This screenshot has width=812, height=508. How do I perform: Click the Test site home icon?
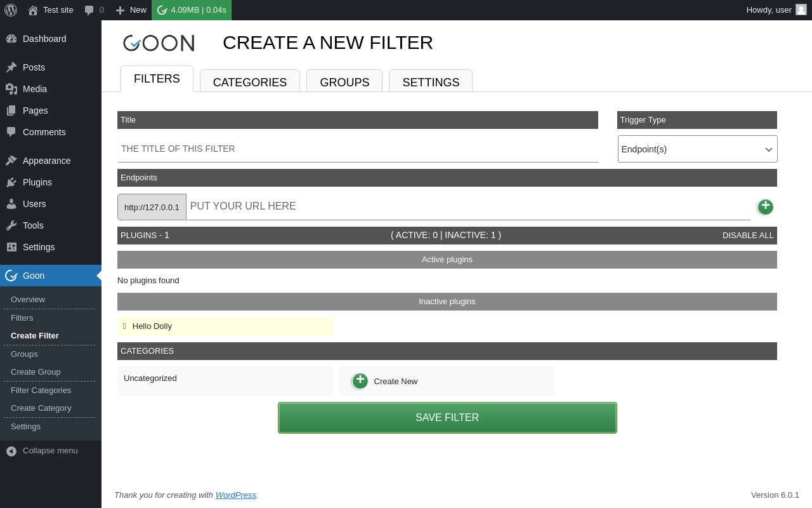pyautogui.click(x=33, y=10)
